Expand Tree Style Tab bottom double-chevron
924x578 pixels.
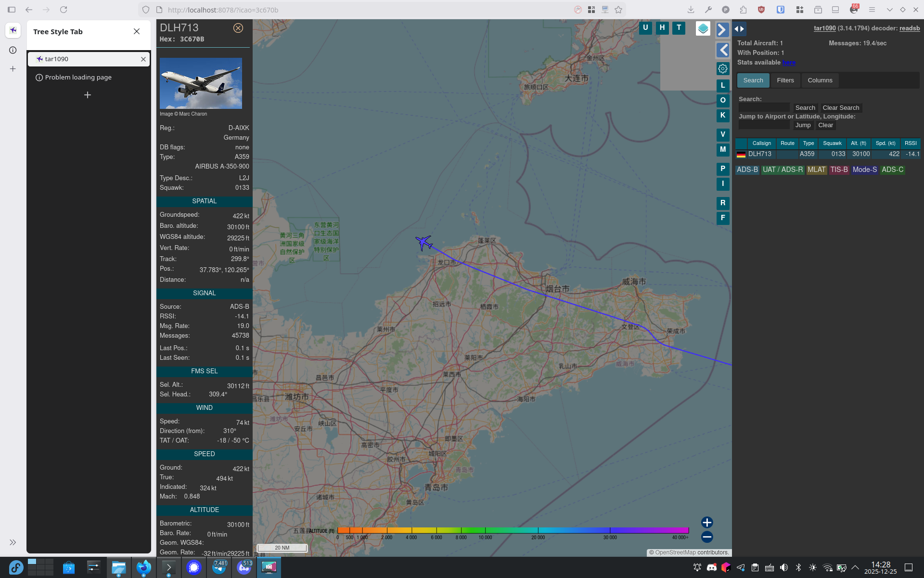coord(13,542)
